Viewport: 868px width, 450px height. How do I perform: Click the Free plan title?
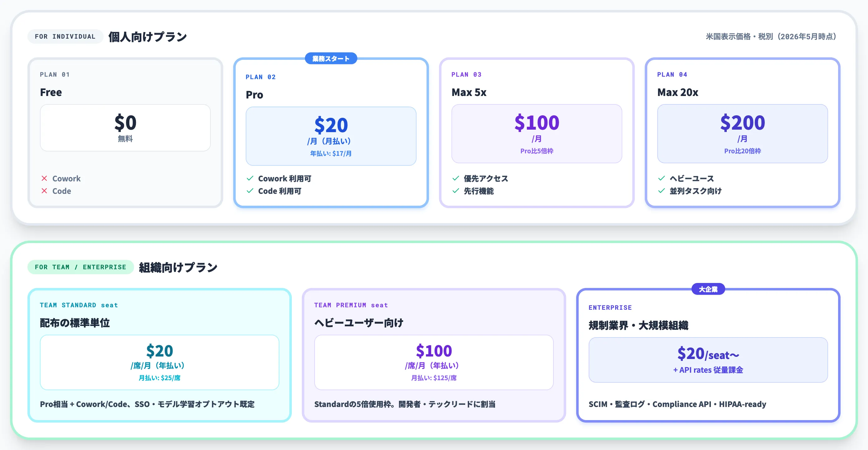(51, 92)
